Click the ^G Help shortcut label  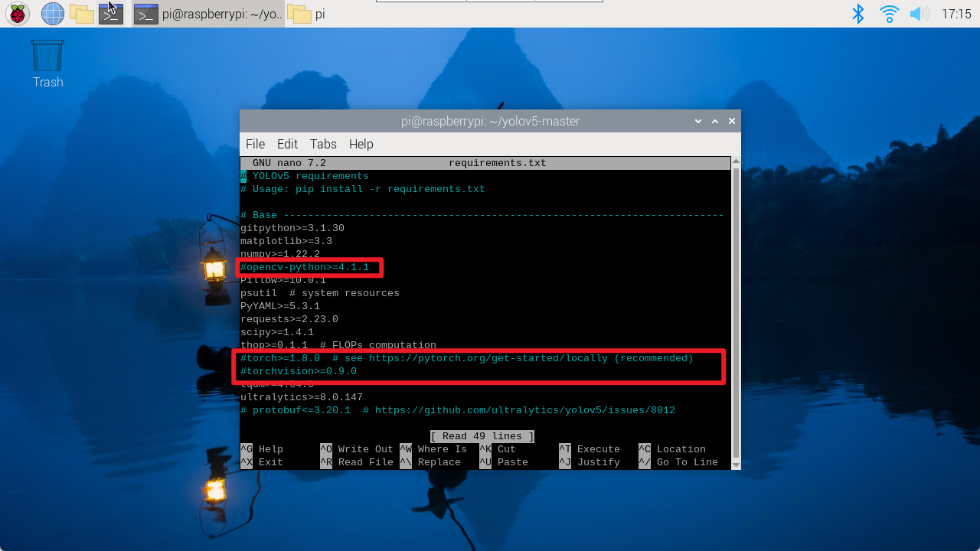click(x=262, y=449)
